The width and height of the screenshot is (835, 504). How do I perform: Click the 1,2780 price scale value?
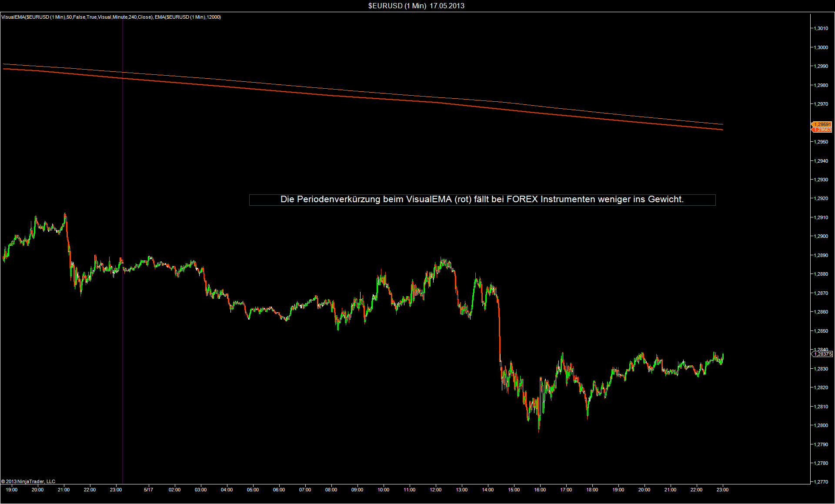pos(821,463)
